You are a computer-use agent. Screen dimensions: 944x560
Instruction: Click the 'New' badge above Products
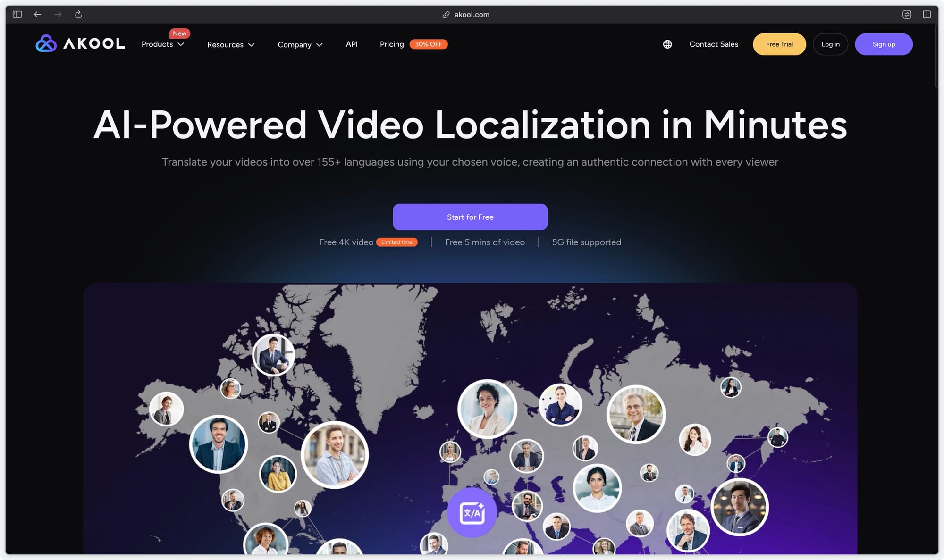coord(179,33)
